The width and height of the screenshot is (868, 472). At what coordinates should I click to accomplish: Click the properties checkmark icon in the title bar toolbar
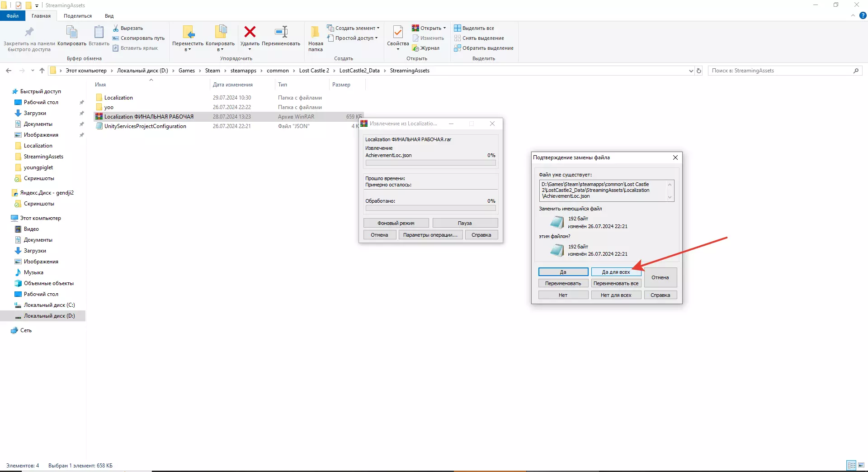(19, 5)
